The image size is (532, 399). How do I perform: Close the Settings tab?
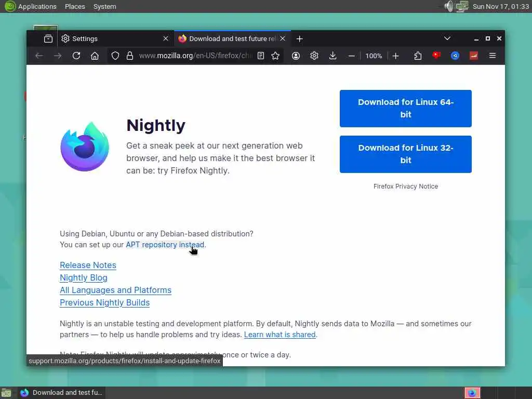coord(166,38)
